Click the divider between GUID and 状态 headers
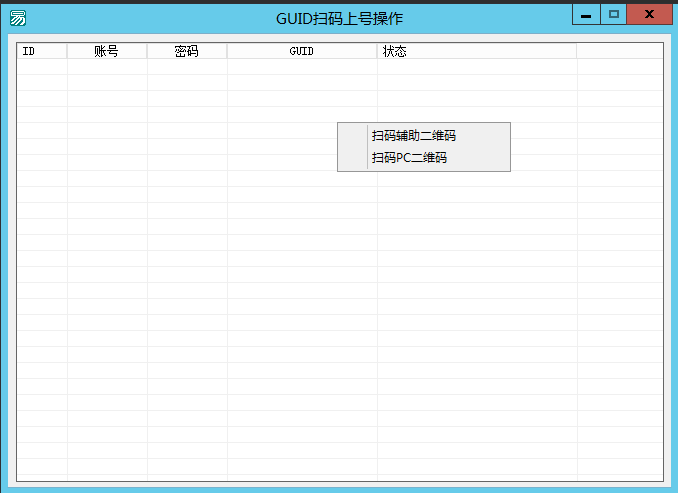Screen dimensions: 678x493 (377, 51)
